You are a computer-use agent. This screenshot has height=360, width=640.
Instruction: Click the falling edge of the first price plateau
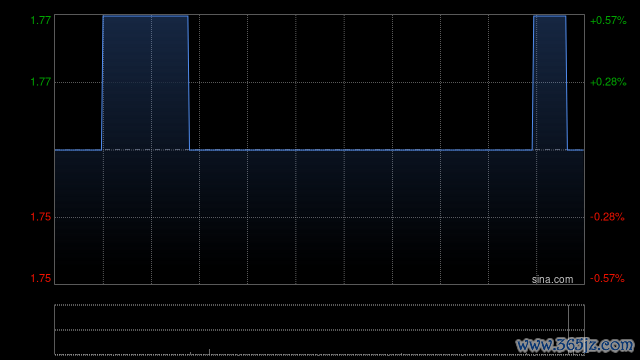point(189,83)
